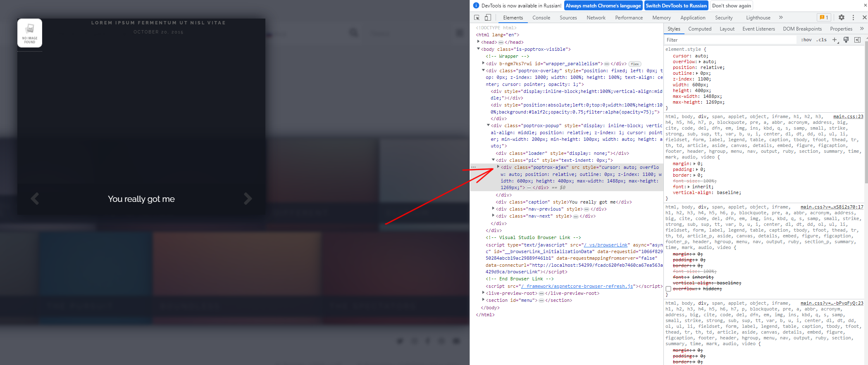Click the previous arrow in the popup
The width and height of the screenshot is (868, 365).
tap(35, 199)
